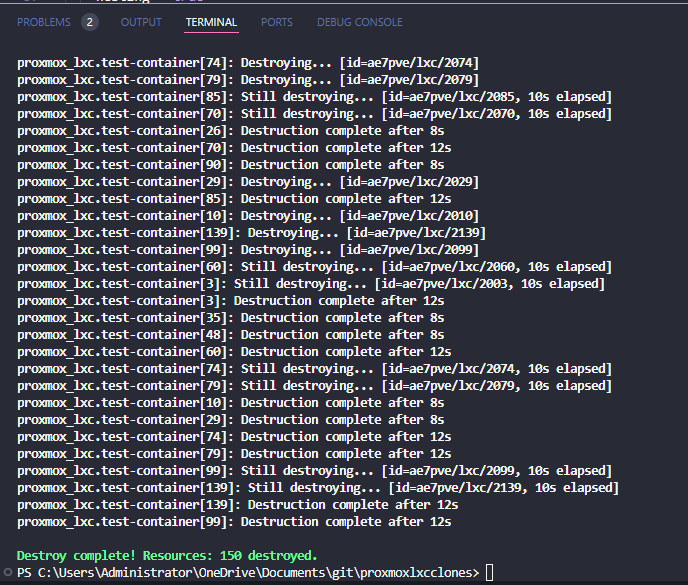Click 'test-container[29]: Destruction complete after 8s'

pyautogui.click(x=230, y=420)
